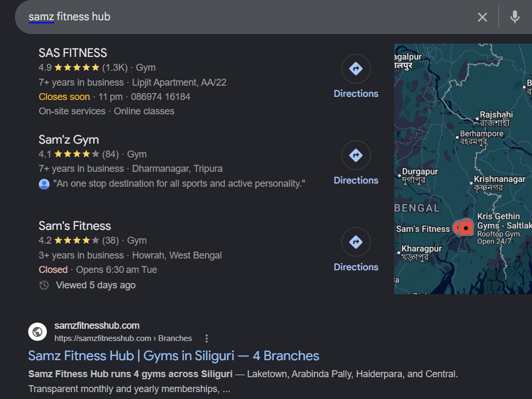532x399 pixels.
Task: Click the history icon next to Viewed 5 days ago
Action: (x=44, y=285)
